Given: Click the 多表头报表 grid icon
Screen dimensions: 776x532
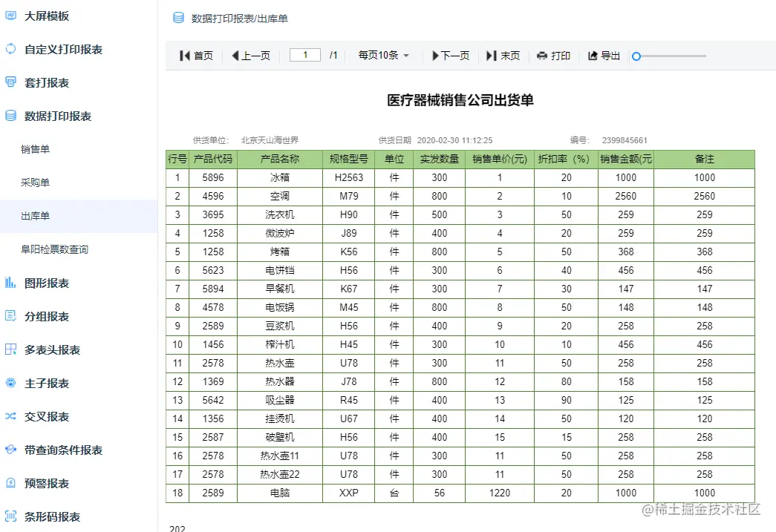Looking at the screenshot, I should (10, 349).
